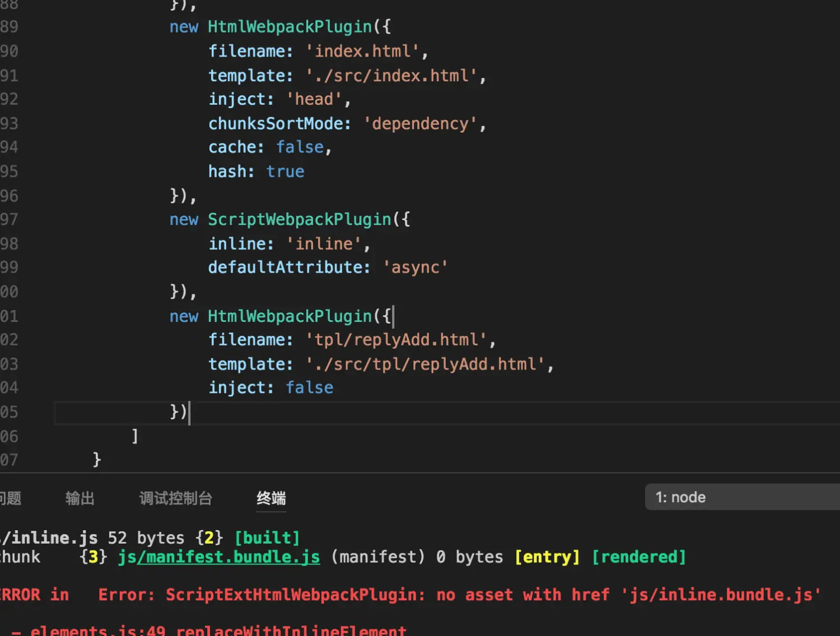Click template: './src/tpl/replyAdd.html' text
The width and height of the screenshot is (840, 636).
381,364
